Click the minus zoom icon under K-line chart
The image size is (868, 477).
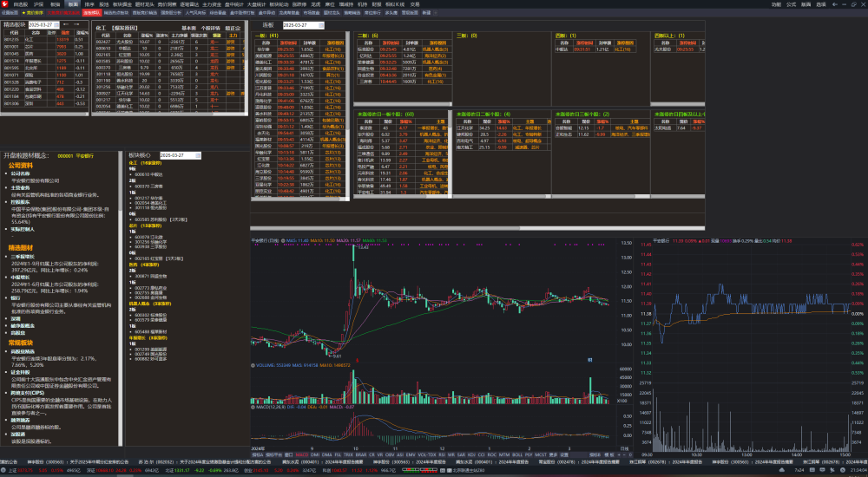tap(624, 454)
